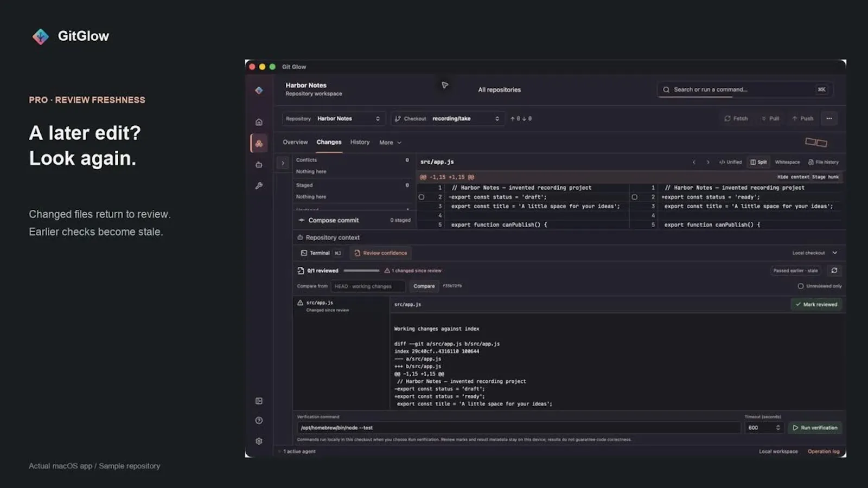
Task: Switch diff to Unified view
Action: click(730, 162)
